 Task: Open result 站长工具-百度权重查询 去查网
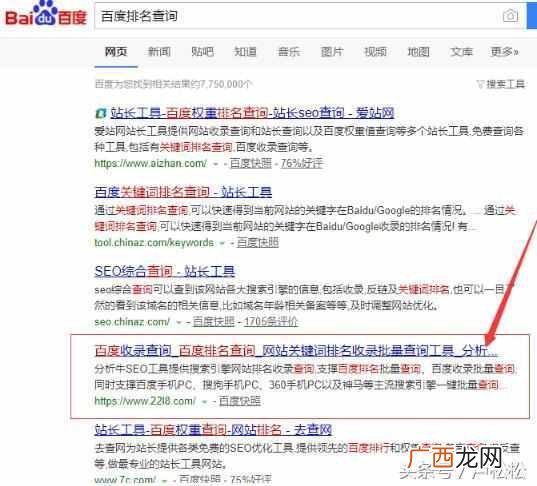213,429
